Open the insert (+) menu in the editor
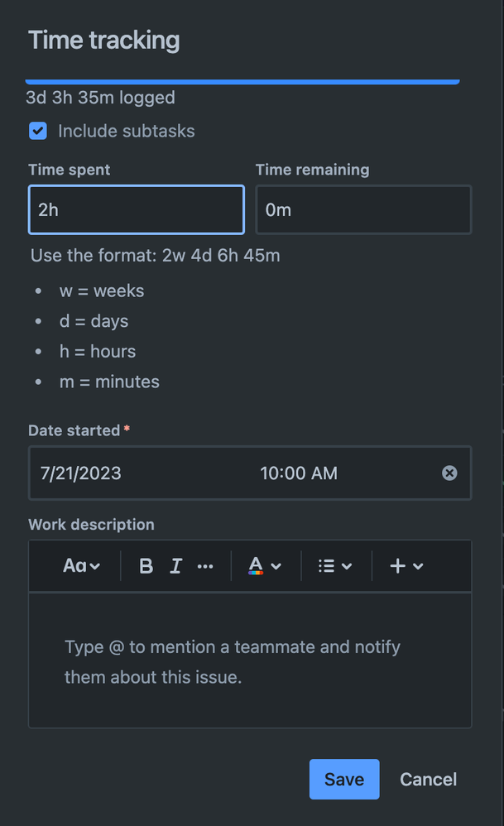 [396, 565]
